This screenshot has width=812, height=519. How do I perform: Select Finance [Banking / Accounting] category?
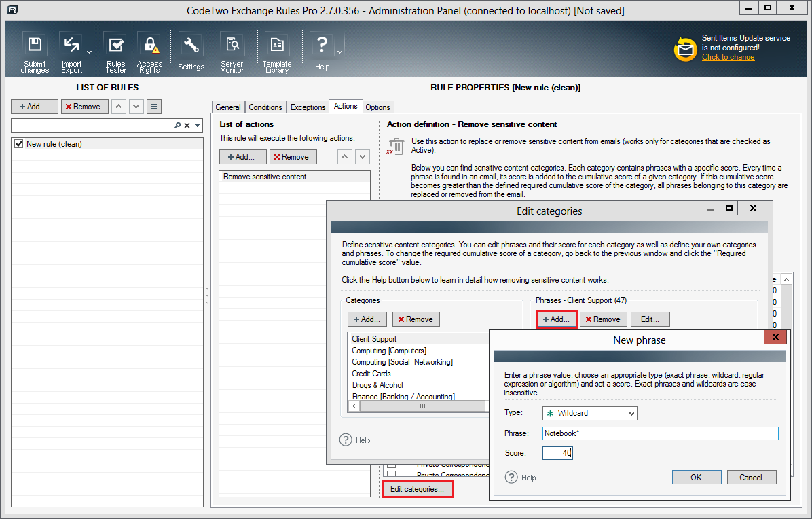[418, 396]
